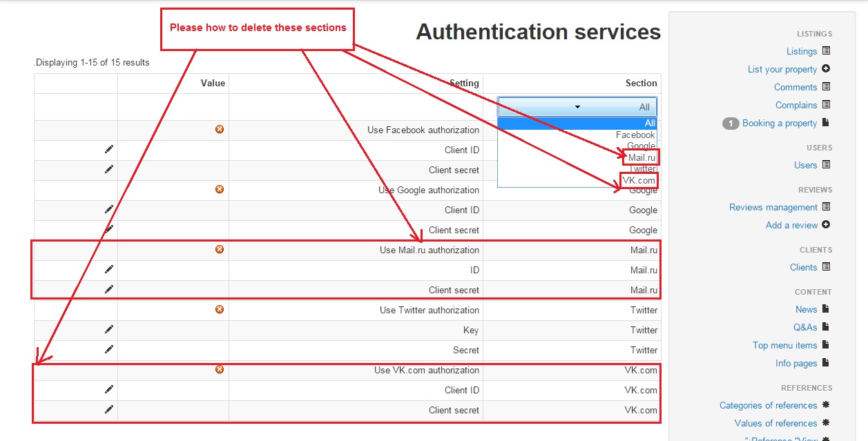Image resolution: width=868 pixels, height=441 pixels.
Task: Edit Facebook Client ID using pencil icon
Action: coord(108,149)
